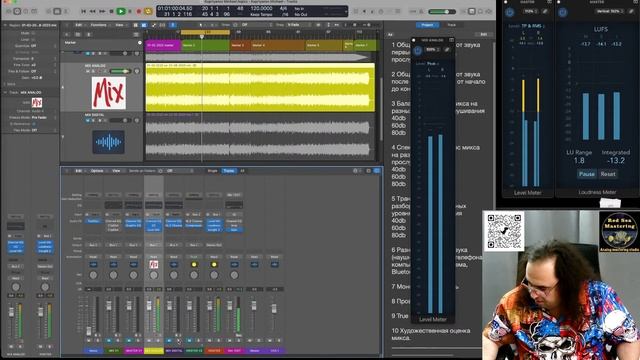The image size is (640, 360).
Task: Click the rewind transport button
Action: pos(93,11)
